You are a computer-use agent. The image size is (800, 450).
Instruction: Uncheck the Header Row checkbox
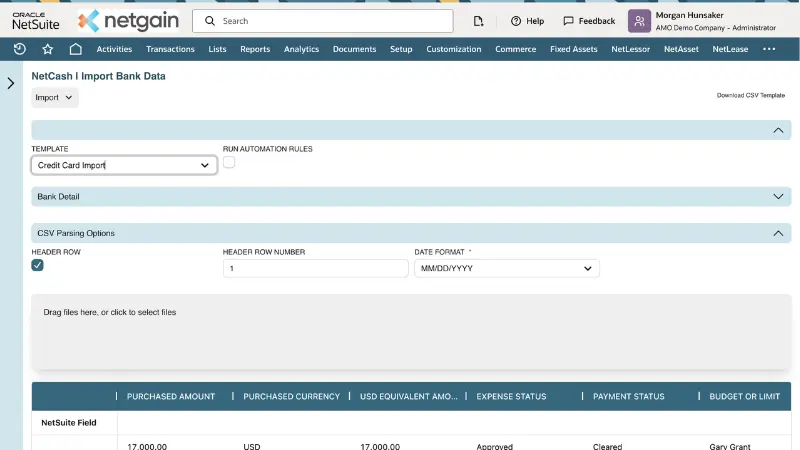tap(37, 265)
